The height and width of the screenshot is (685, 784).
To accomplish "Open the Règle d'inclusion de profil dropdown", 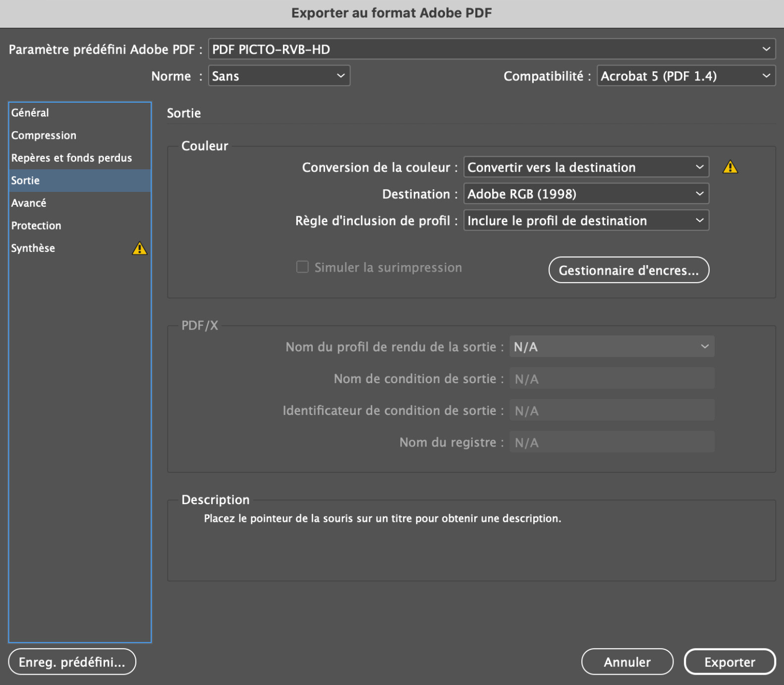I will click(x=586, y=221).
